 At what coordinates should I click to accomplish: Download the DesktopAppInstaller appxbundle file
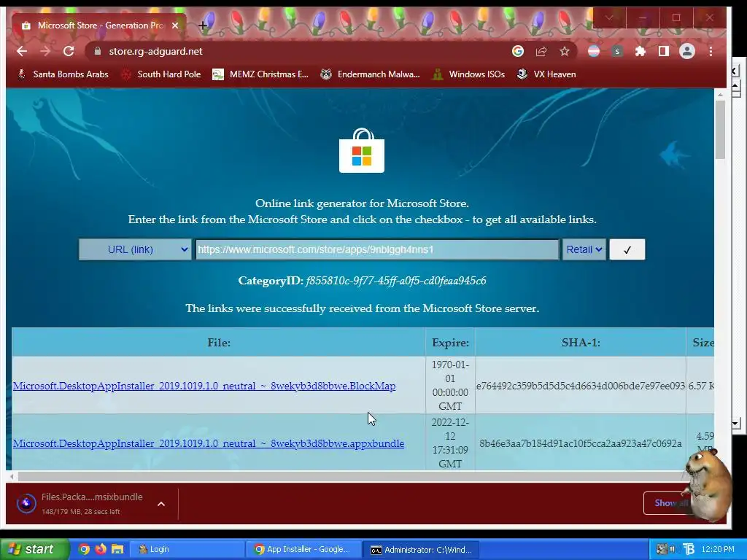click(x=208, y=443)
